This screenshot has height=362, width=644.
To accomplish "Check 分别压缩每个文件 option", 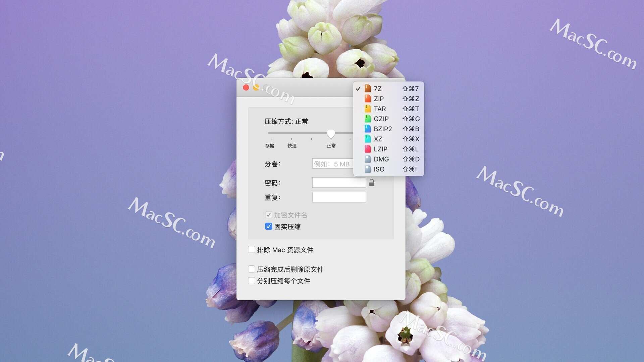I will coord(251,281).
